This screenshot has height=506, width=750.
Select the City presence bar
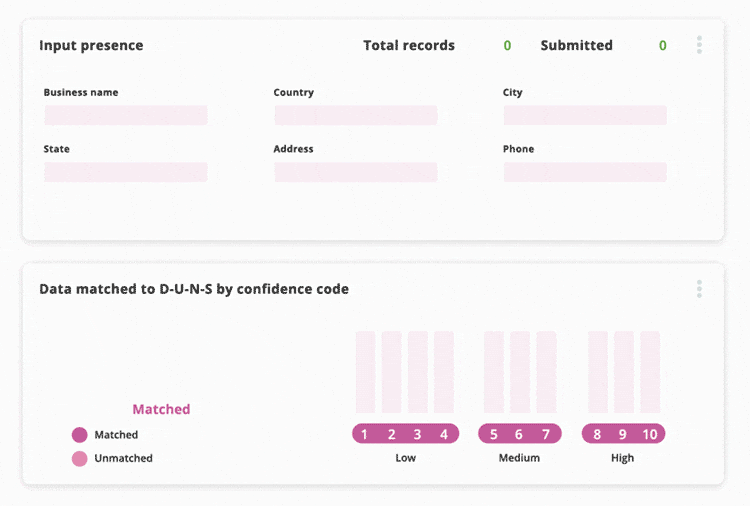[x=585, y=116]
